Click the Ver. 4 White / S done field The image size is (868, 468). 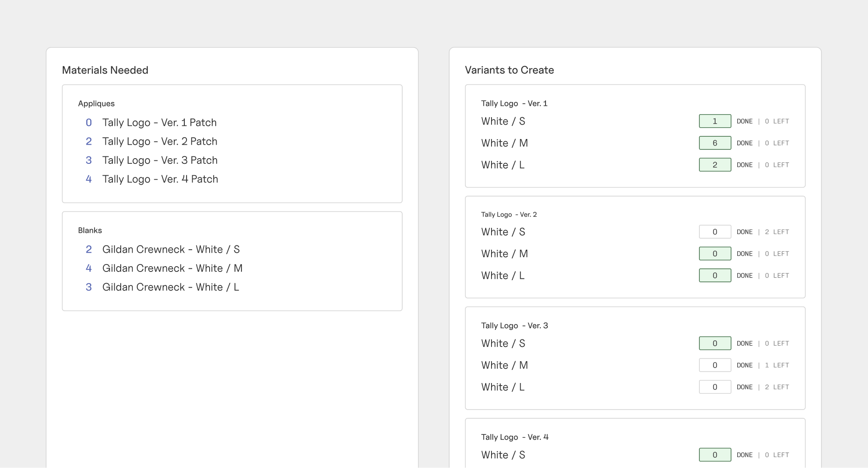pyautogui.click(x=715, y=455)
